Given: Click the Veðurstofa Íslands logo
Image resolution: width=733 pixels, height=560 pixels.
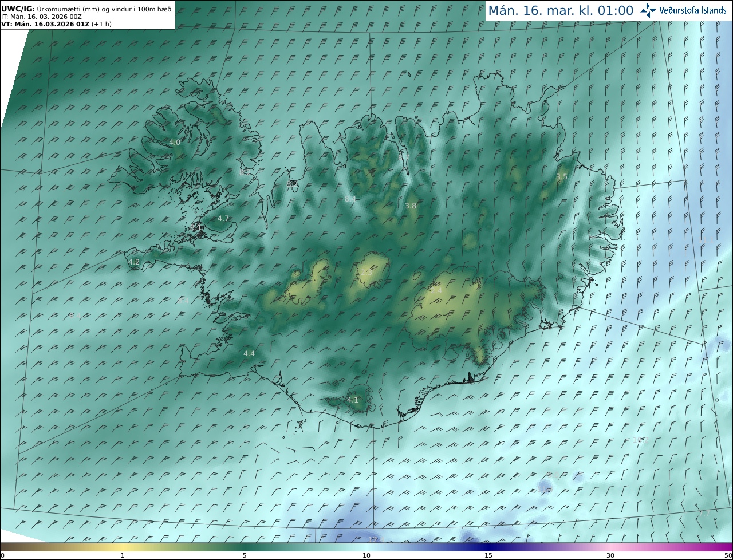Looking at the screenshot, I should coord(683,10).
